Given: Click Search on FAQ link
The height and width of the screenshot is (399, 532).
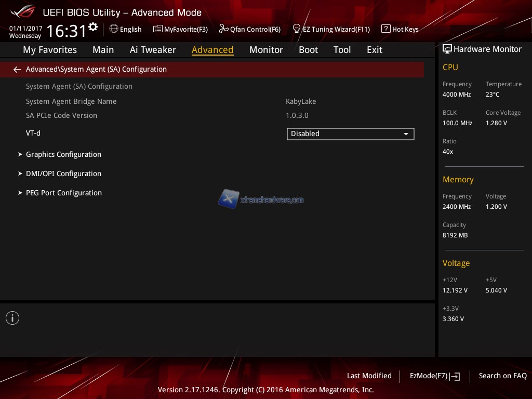Looking at the screenshot, I should click(502, 376).
